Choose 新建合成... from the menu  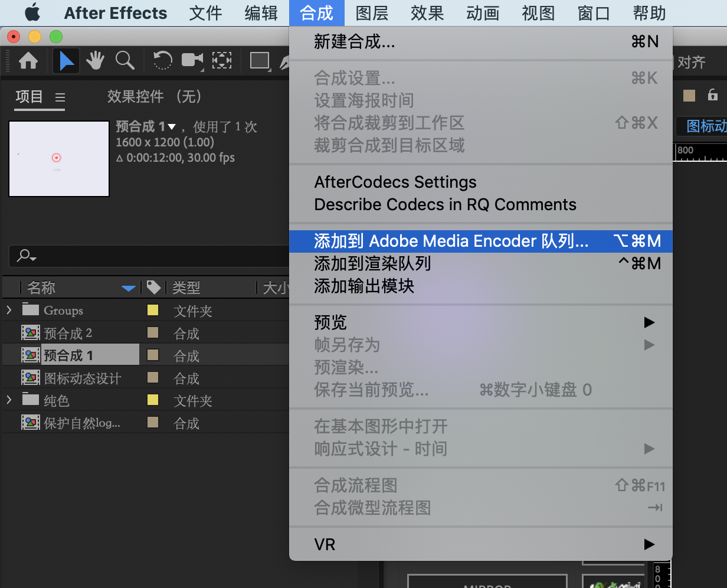point(481,41)
